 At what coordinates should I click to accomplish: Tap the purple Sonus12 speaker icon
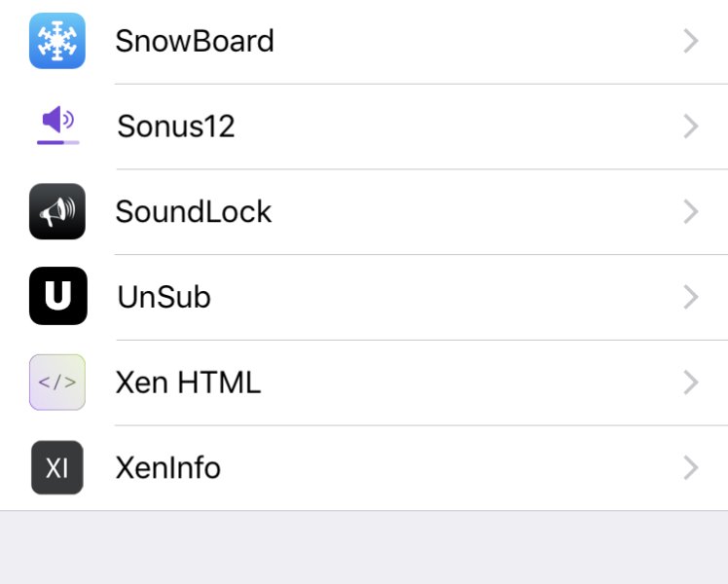(57, 126)
